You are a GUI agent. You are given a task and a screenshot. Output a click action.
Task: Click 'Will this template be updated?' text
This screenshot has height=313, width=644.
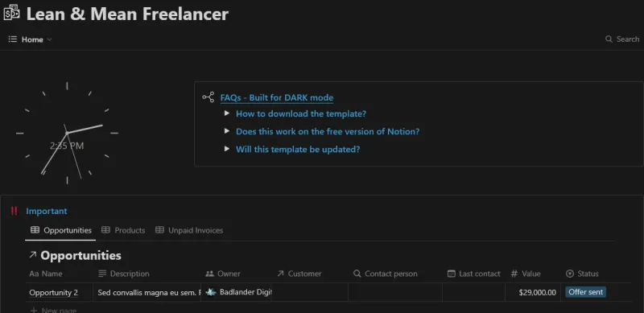(298, 149)
